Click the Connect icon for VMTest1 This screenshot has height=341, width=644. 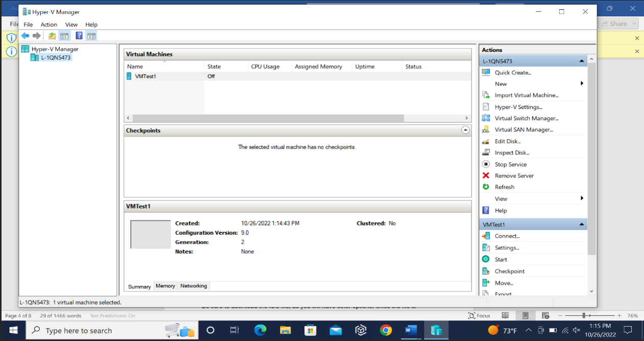click(486, 236)
